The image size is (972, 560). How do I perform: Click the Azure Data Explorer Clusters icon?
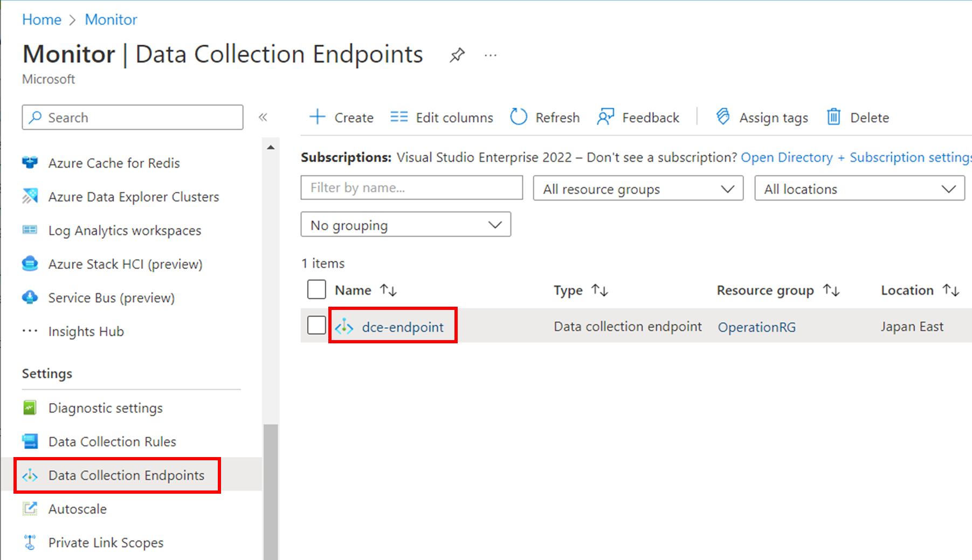click(x=31, y=196)
